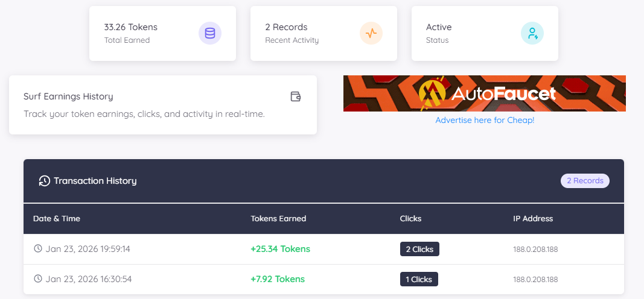Screen dimensions: 644x299
Task: Open the Advertise here for Cheap link
Action: [485, 120]
